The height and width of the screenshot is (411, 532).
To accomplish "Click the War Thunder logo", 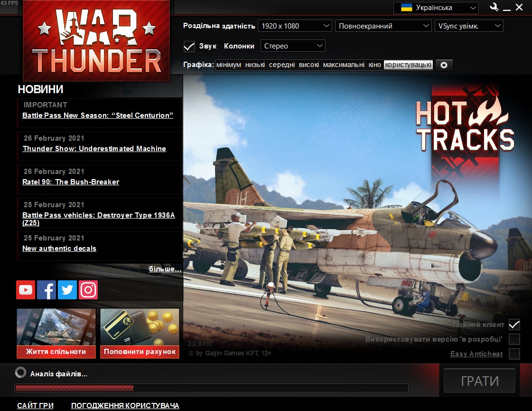I will pos(96,41).
